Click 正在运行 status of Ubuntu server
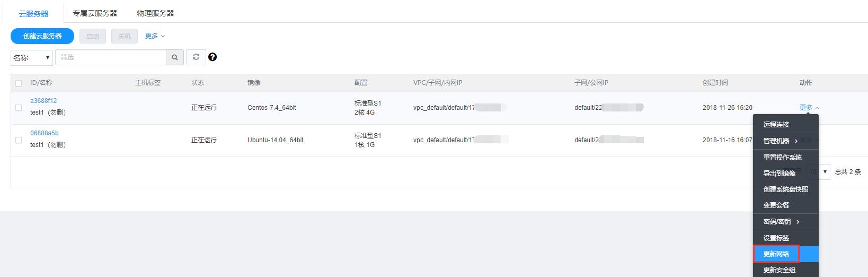This screenshot has width=868, height=277. pos(204,140)
